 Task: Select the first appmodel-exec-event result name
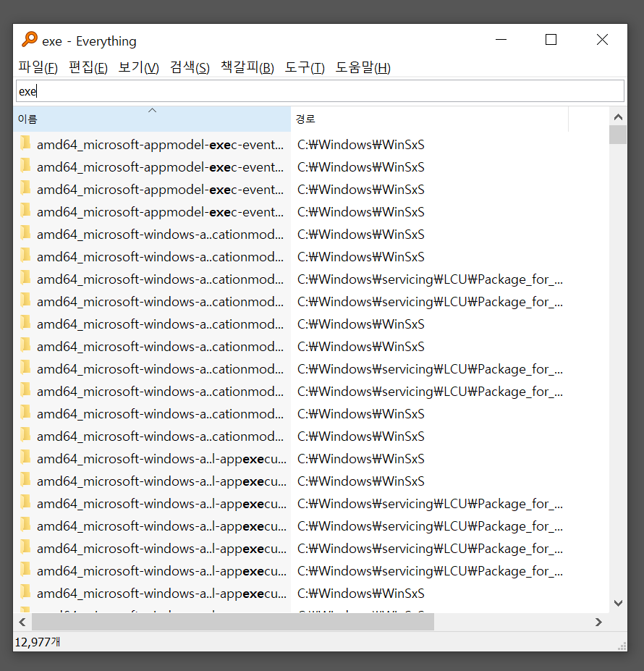pyautogui.click(x=160, y=145)
